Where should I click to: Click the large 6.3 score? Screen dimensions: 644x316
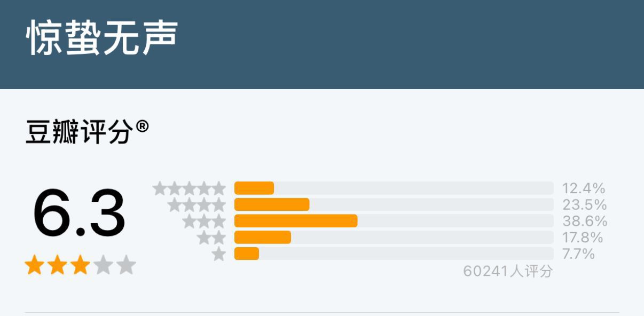coord(79,215)
